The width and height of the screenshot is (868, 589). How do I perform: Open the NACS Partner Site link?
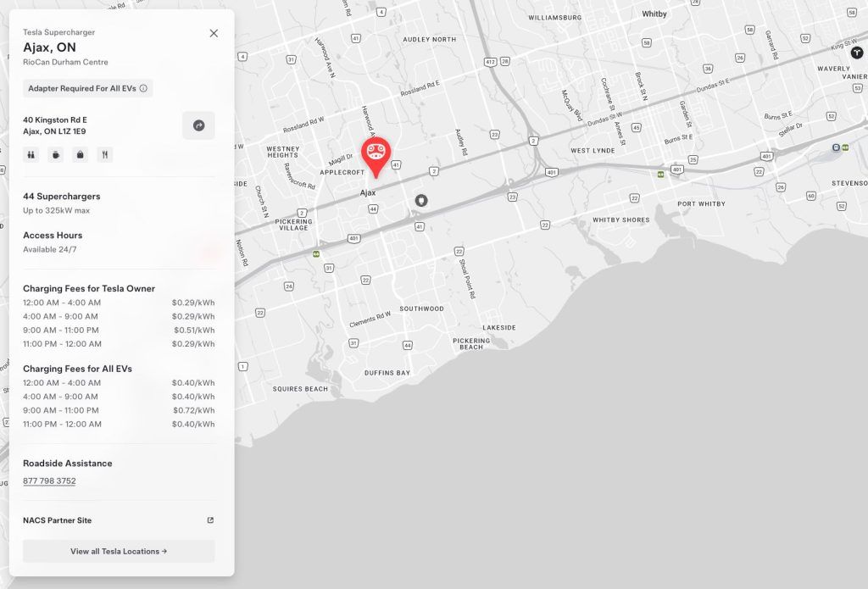pyautogui.click(x=58, y=520)
